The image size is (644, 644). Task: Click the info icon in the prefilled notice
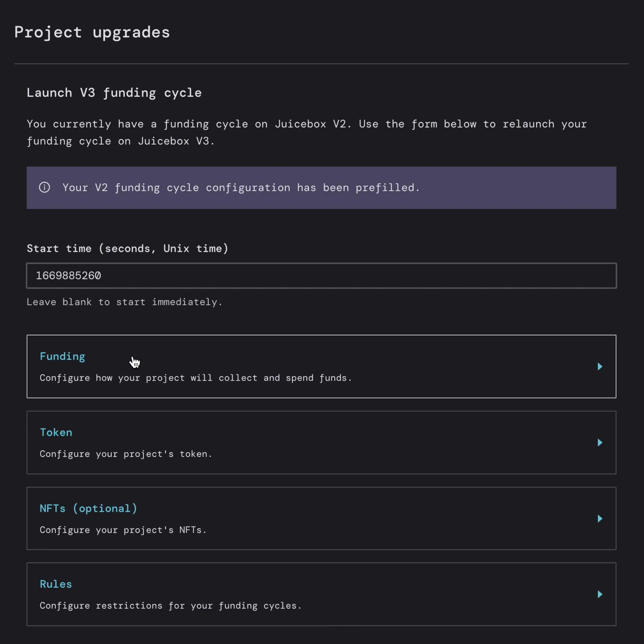(45, 188)
